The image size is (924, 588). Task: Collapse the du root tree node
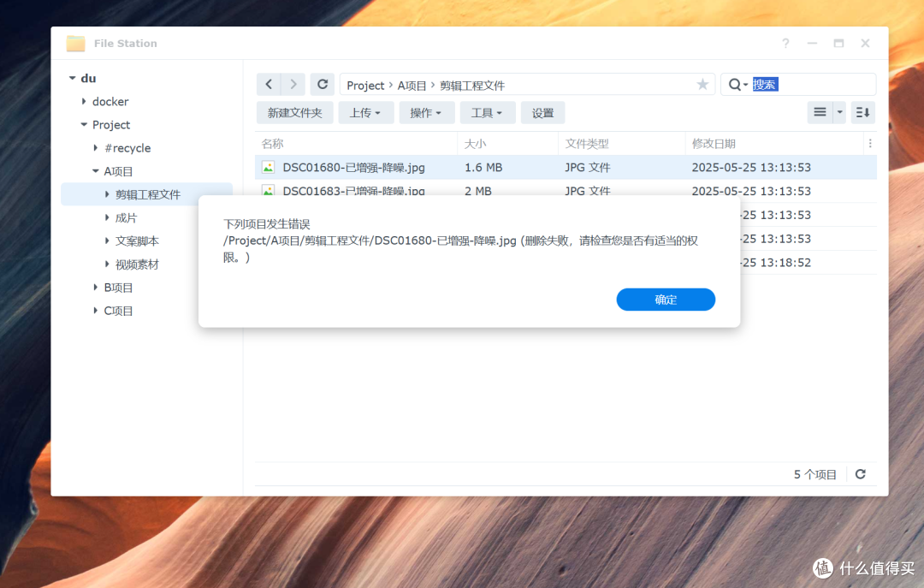(x=72, y=78)
